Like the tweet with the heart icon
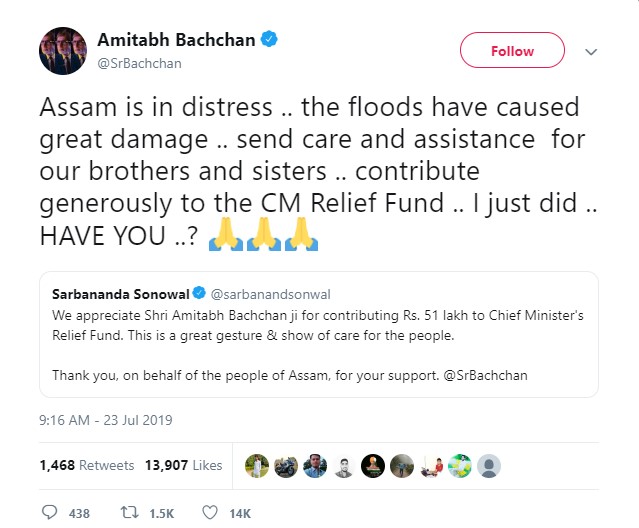 point(210,512)
